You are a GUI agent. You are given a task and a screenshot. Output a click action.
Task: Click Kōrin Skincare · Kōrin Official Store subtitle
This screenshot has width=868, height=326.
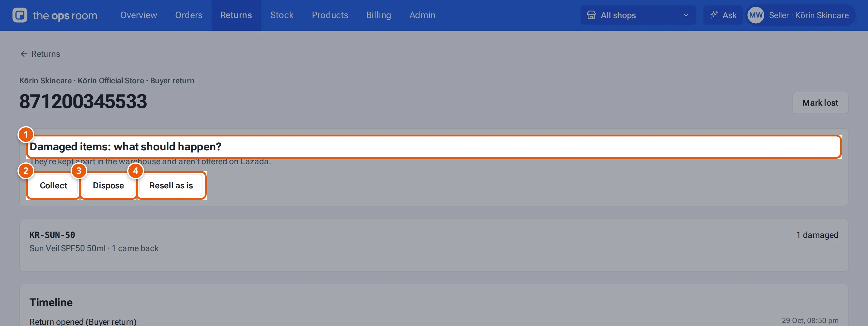pos(107,81)
